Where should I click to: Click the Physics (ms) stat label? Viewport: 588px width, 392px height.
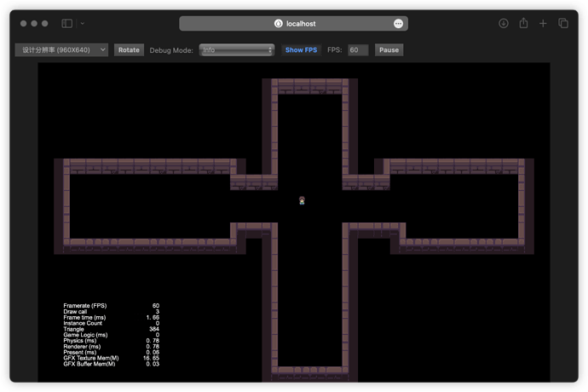(x=80, y=341)
